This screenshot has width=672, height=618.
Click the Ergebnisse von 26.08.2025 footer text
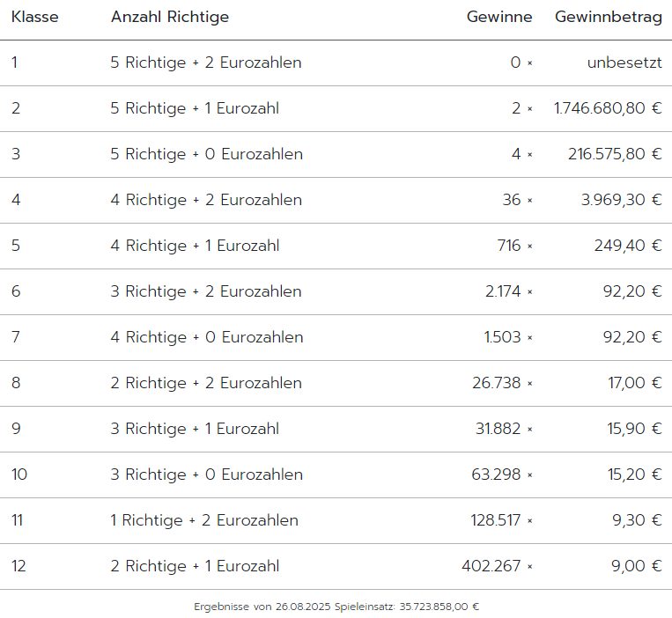pyautogui.click(x=262, y=607)
